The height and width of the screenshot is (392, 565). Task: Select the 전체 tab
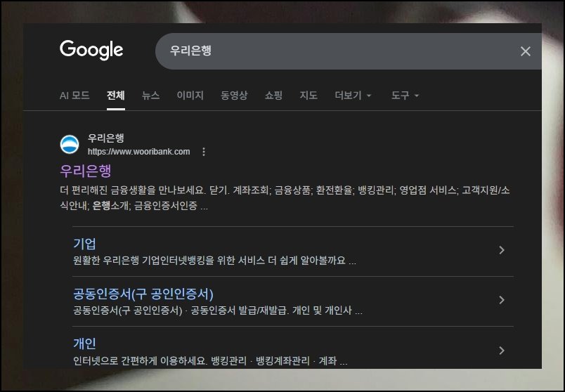[x=116, y=96]
